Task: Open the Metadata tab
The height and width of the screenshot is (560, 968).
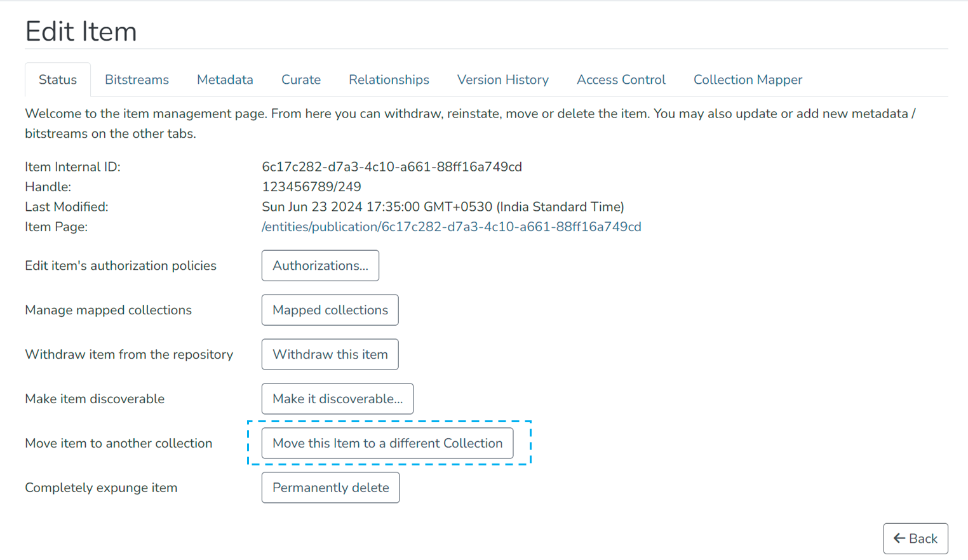Action: (x=225, y=79)
